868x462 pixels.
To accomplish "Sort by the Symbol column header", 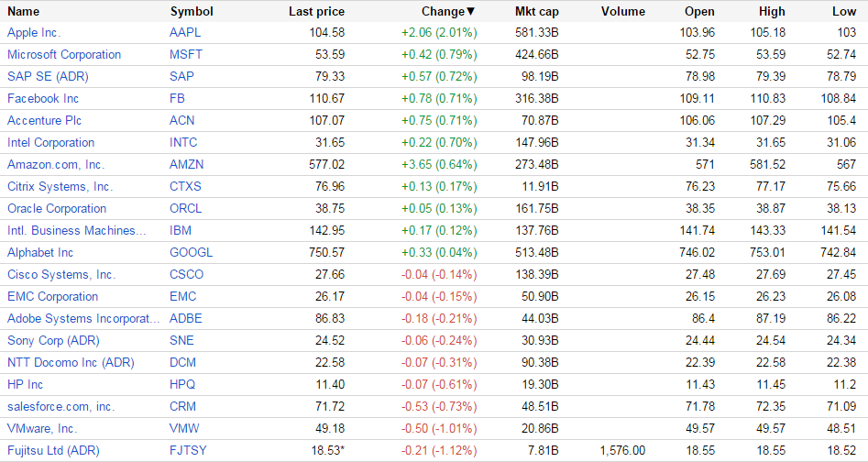I will click(x=191, y=11).
